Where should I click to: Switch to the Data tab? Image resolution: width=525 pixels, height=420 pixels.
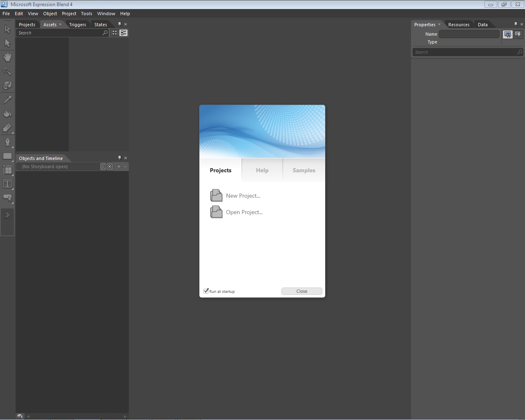coord(483,25)
